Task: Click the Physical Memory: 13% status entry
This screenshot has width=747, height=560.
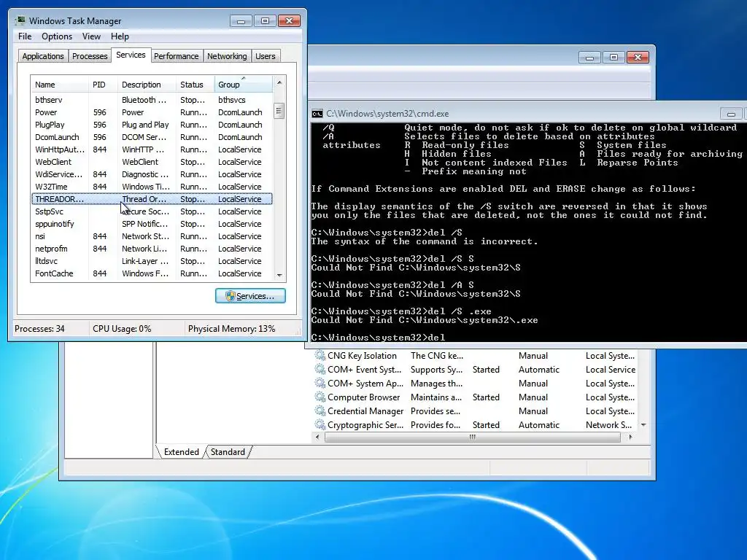Action: click(231, 329)
